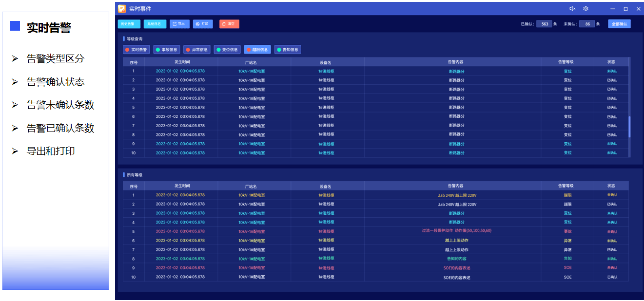Click the 事故 level cell in 所有等级 table
Screen dimensions: 644x301
(x=567, y=231)
